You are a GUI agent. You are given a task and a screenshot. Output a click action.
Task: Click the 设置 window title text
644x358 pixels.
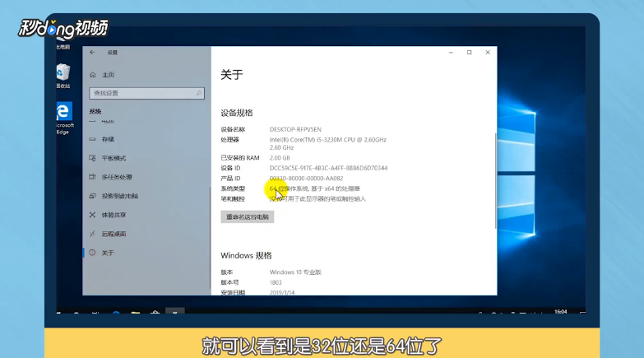point(112,53)
